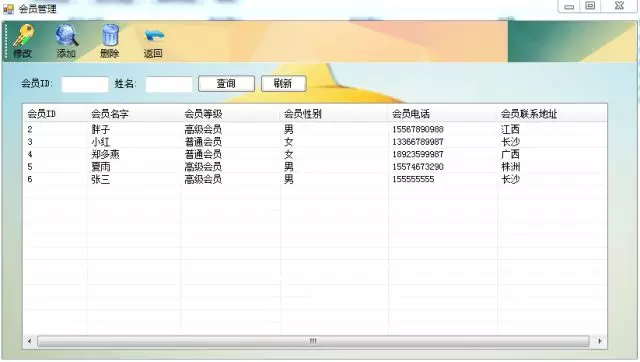Click the horizontal scrollbar right arrow
This screenshot has width=640, height=362.
click(x=599, y=341)
